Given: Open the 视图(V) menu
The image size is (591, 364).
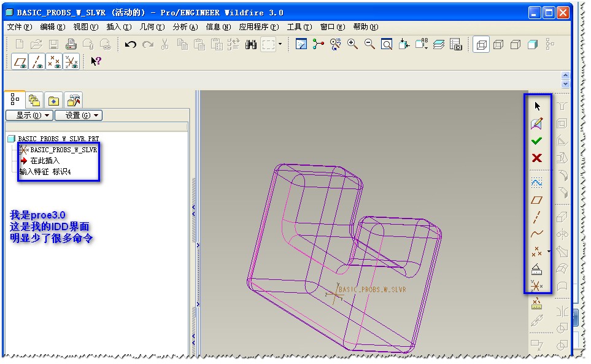Looking at the screenshot, I should point(85,27).
